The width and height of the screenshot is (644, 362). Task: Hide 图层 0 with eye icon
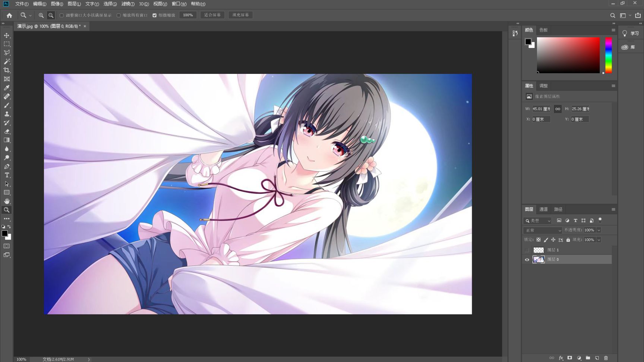527,260
